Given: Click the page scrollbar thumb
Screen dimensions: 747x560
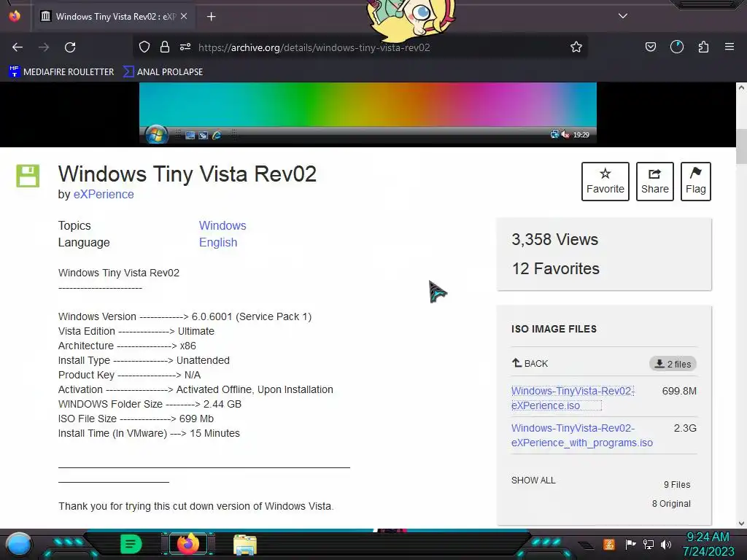Looking at the screenshot, I should [741, 147].
